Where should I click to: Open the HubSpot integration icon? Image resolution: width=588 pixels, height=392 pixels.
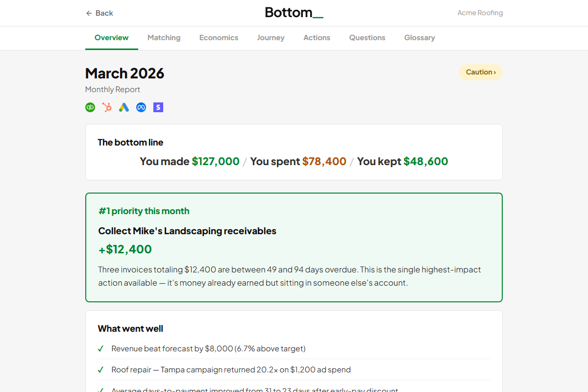click(x=107, y=107)
